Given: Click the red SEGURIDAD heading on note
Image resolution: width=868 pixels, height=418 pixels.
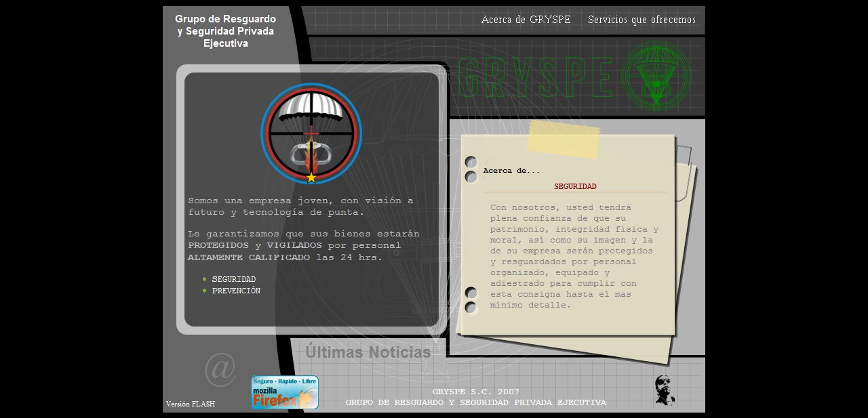Looking at the screenshot, I should click(575, 186).
